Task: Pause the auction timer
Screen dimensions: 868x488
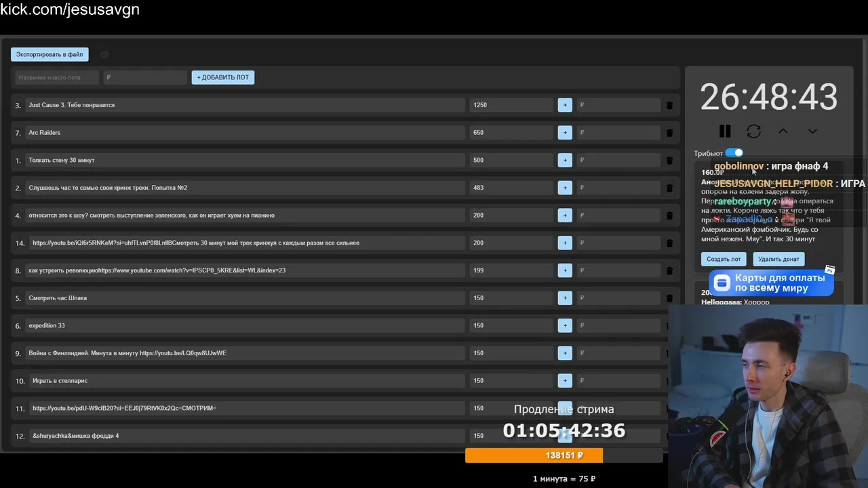Action: tap(725, 131)
